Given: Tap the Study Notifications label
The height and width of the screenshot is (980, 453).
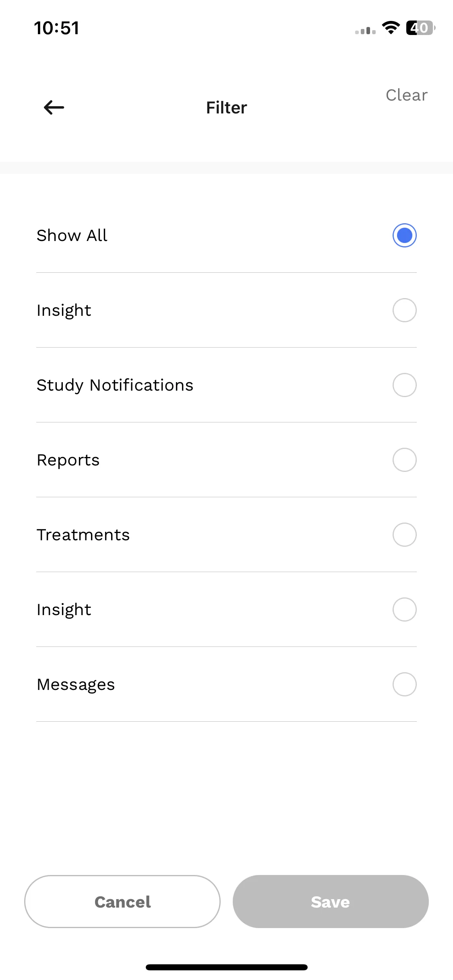Looking at the screenshot, I should (x=115, y=385).
